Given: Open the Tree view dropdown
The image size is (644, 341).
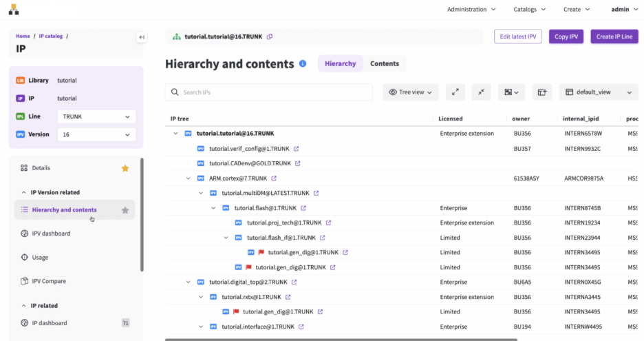Looking at the screenshot, I should 411,92.
